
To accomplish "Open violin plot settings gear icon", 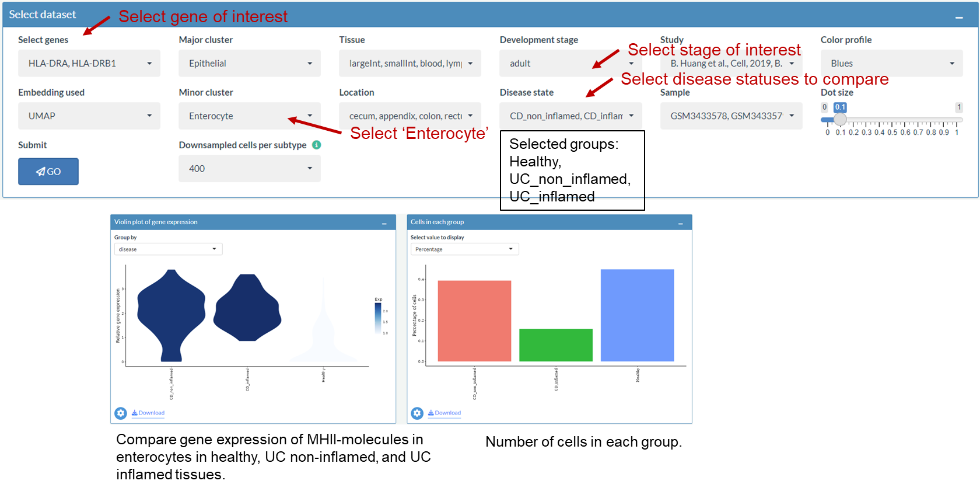I will 121,413.
